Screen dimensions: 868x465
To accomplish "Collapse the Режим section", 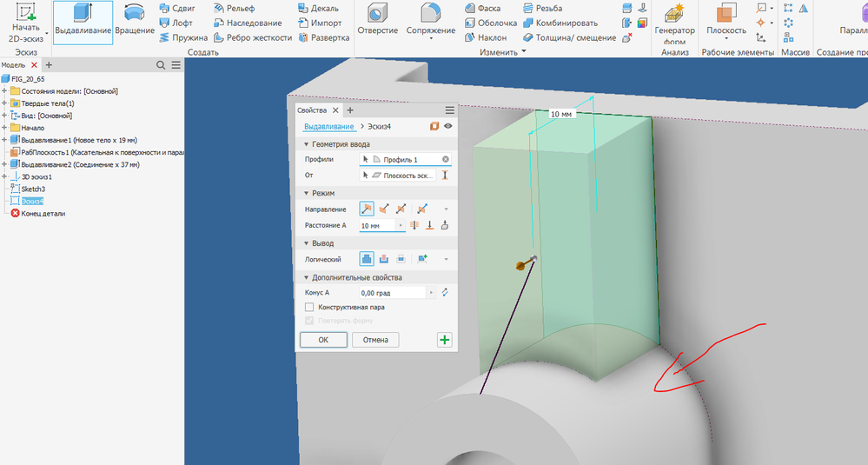I will [x=306, y=193].
